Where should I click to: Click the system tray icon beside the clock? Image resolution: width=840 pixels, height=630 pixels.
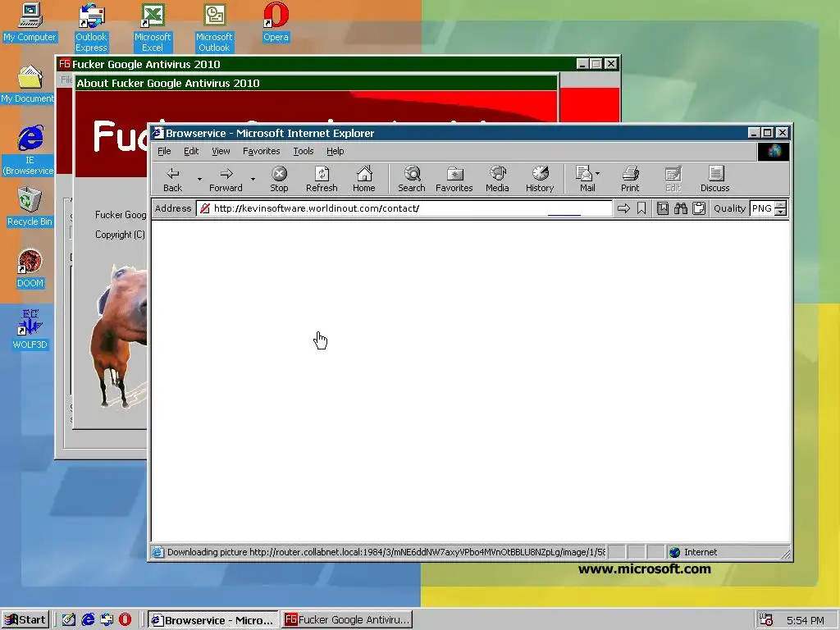pyautogui.click(x=766, y=620)
